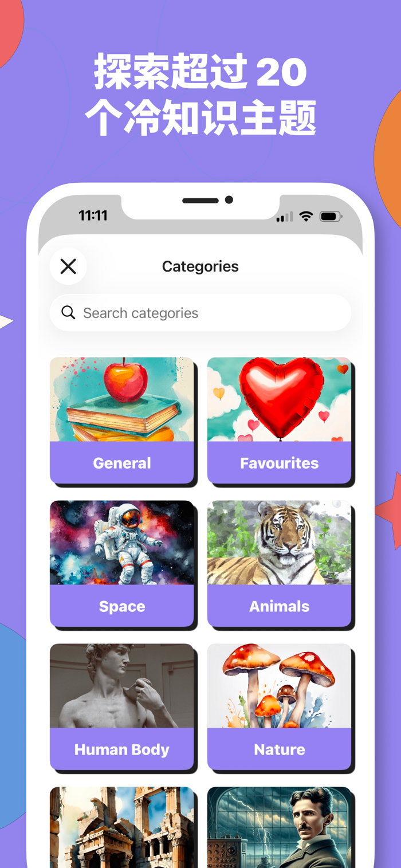Tap the red heart balloon image

[x=279, y=399]
